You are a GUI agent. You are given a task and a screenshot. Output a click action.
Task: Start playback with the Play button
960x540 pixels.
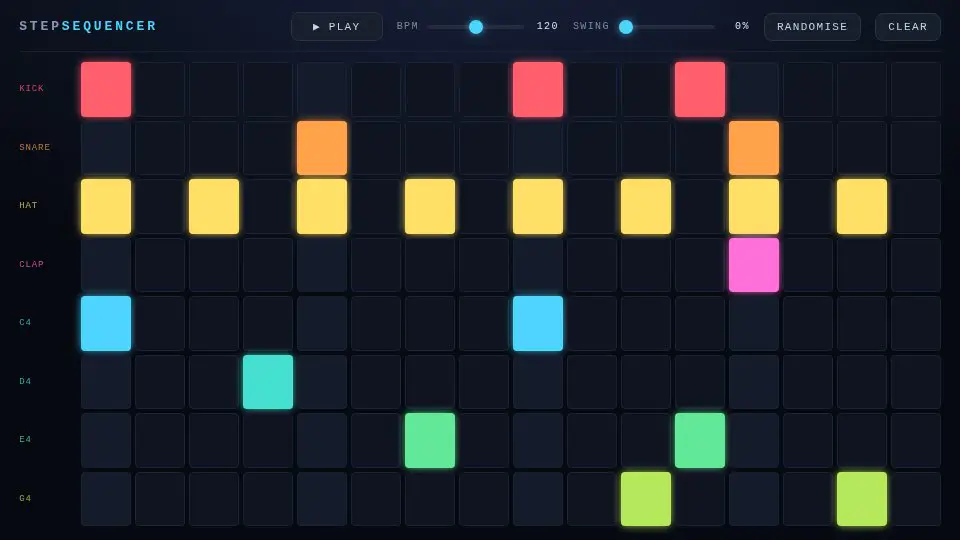coord(337,26)
